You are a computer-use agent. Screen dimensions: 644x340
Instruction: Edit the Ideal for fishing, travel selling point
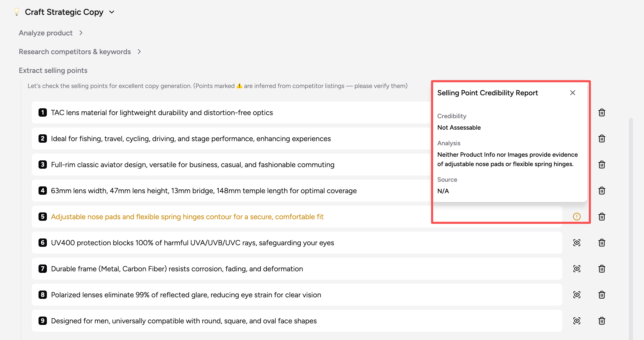[191, 138]
